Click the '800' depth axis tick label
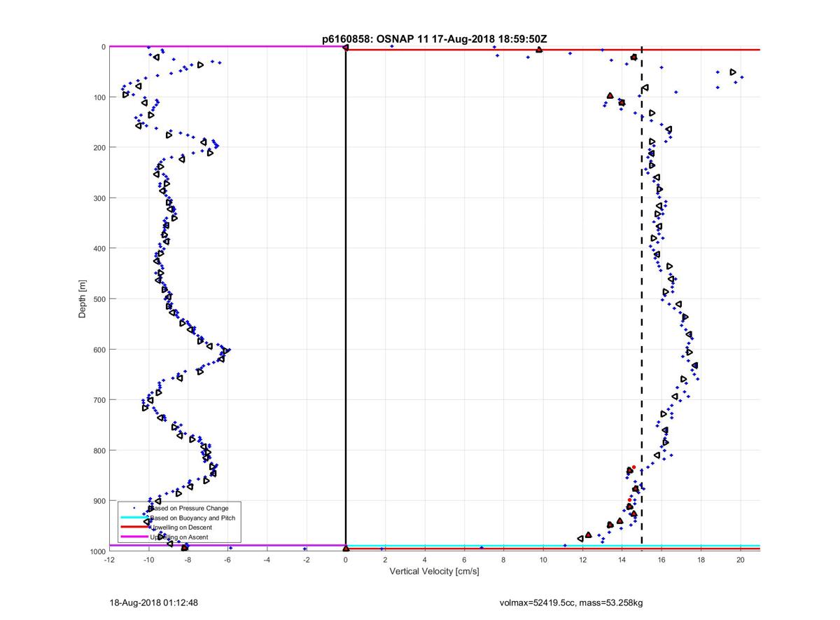The width and height of the screenshot is (840, 620). tap(99, 450)
